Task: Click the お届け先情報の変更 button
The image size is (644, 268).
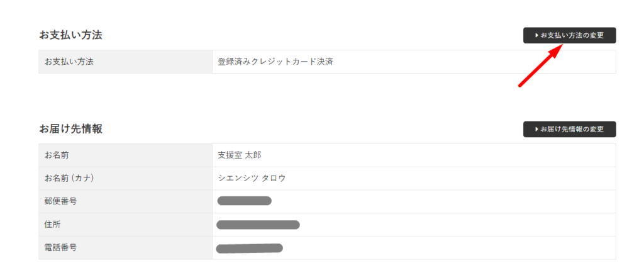Action: 569,129
